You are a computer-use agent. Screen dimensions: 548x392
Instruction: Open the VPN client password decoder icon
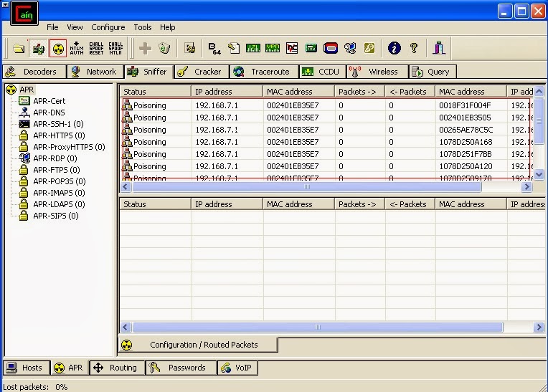(x=273, y=48)
